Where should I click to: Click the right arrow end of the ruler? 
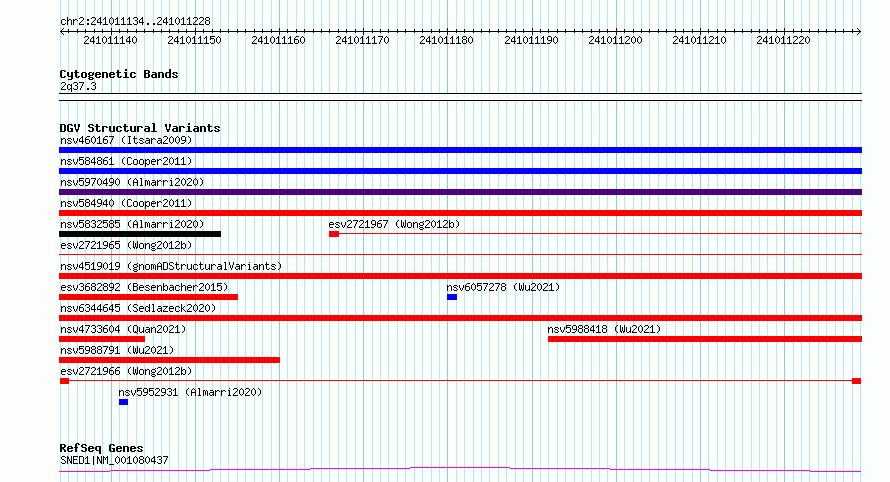tap(859, 32)
